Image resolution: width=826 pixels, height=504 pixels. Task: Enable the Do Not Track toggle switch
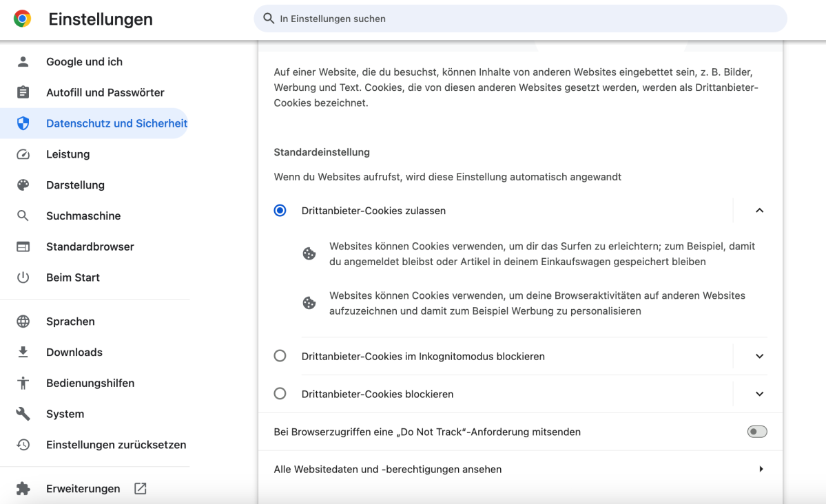(x=756, y=432)
